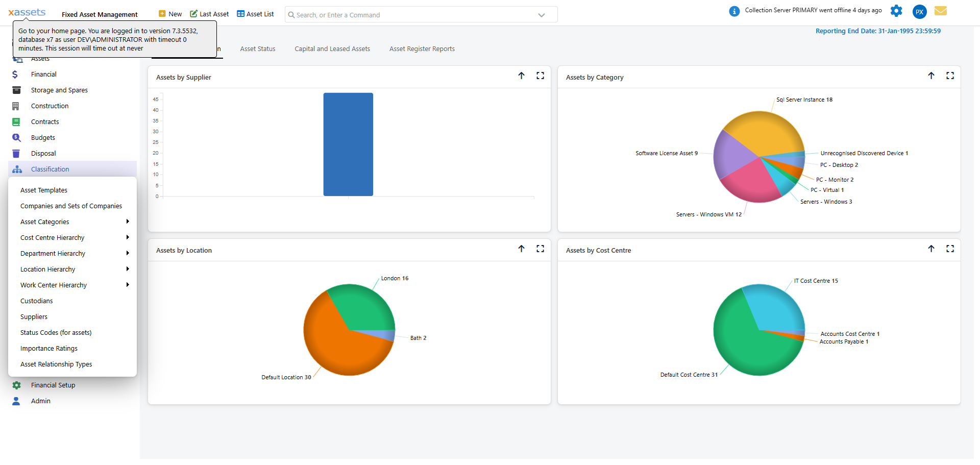The image size is (980, 465).
Task: Open the Financial section in the sidebar
Action: click(44, 74)
